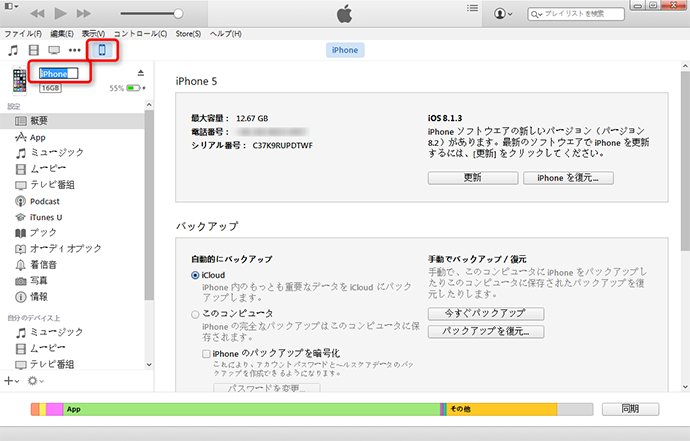Click the バックアップを復元 button

(x=486, y=331)
